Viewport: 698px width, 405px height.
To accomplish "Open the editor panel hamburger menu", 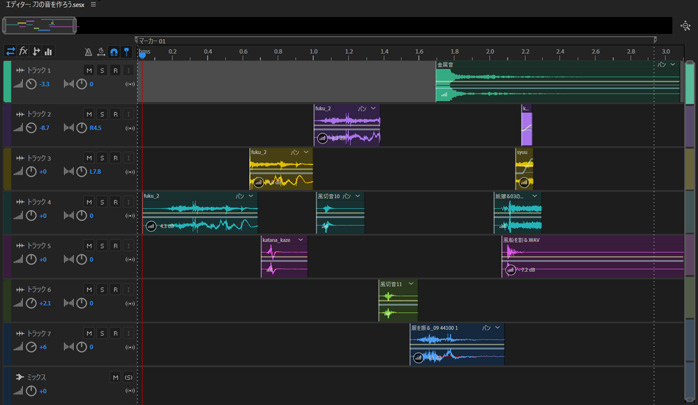I will pos(93,5).
